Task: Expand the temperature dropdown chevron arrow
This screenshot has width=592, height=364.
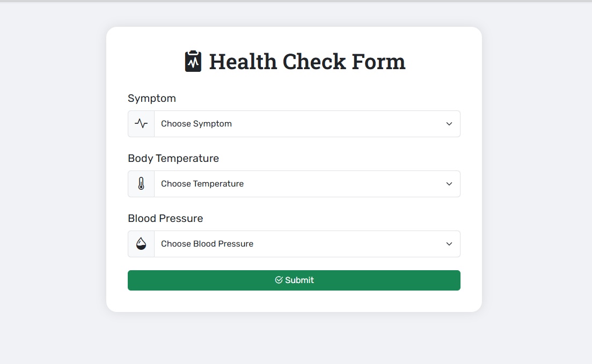Action: [x=449, y=184]
